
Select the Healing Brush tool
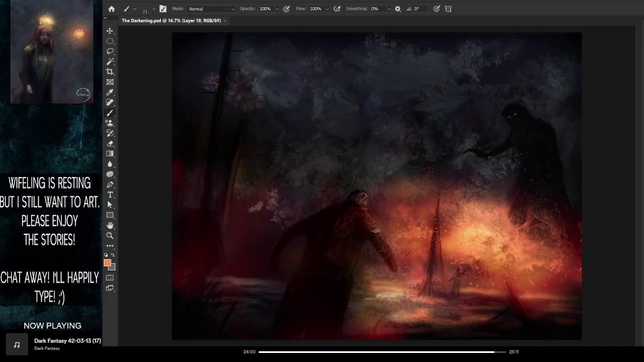(110, 103)
